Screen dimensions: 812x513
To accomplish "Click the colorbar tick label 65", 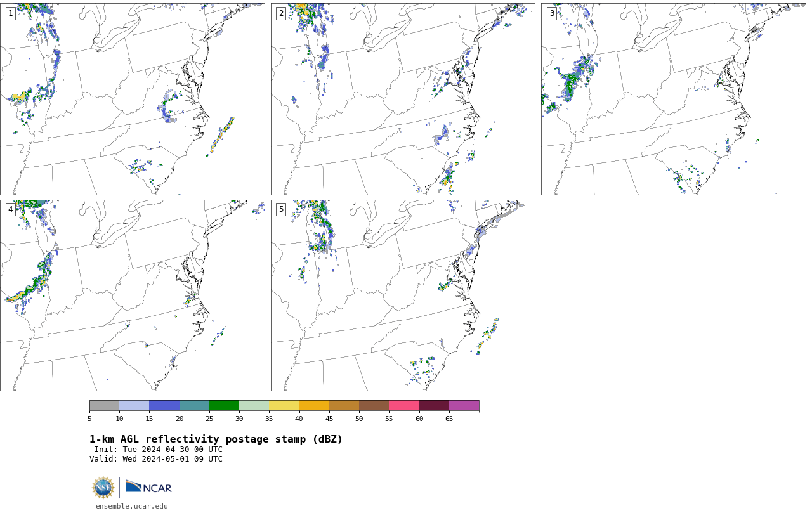I will click(449, 419).
